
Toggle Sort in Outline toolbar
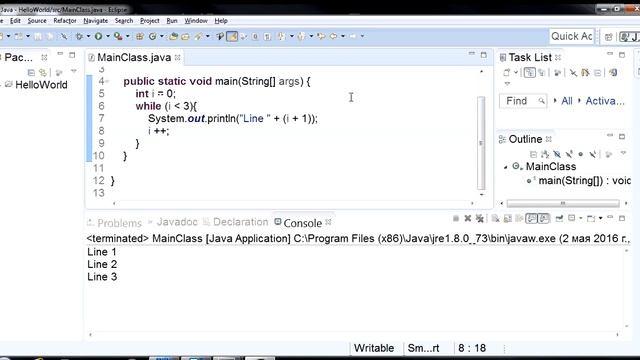coord(544,154)
